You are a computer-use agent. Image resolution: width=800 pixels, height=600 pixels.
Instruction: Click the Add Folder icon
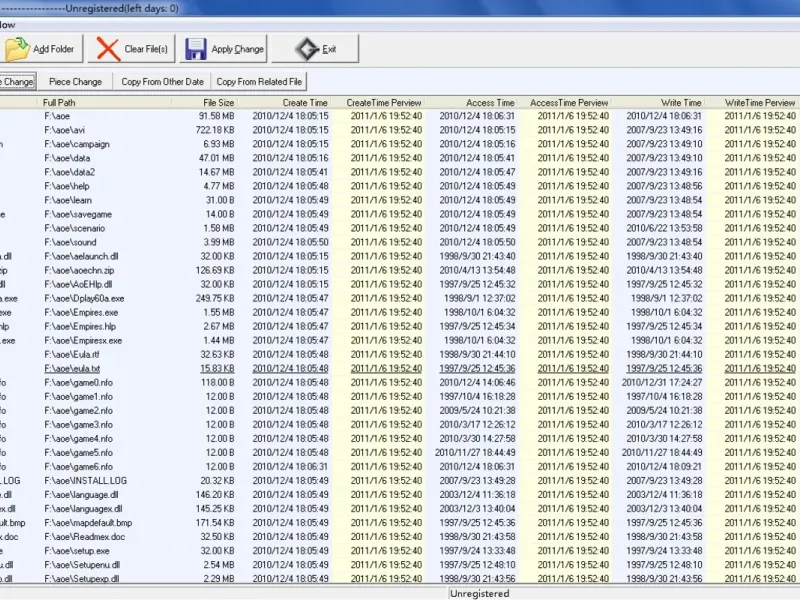click(17, 49)
